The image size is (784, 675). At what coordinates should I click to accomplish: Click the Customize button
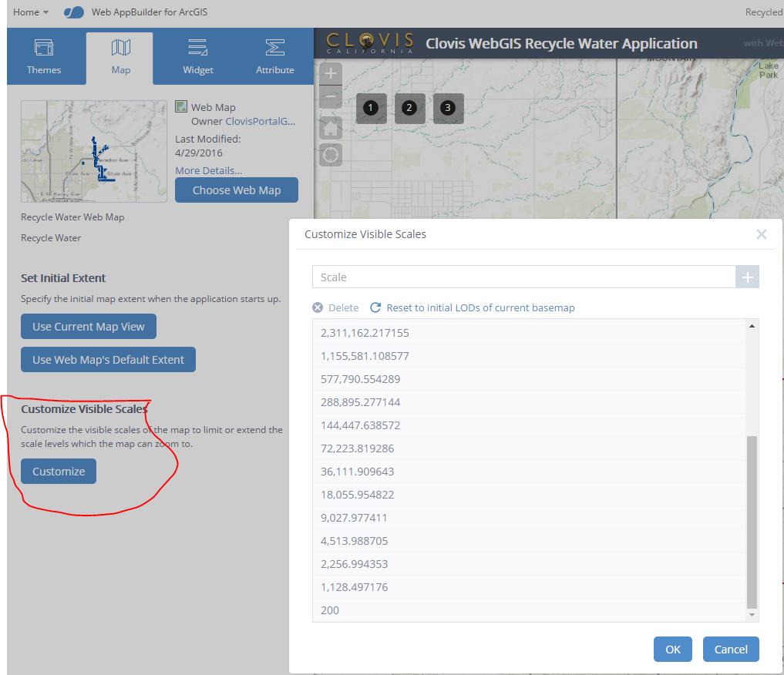pyautogui.click(x=59, y=471)
